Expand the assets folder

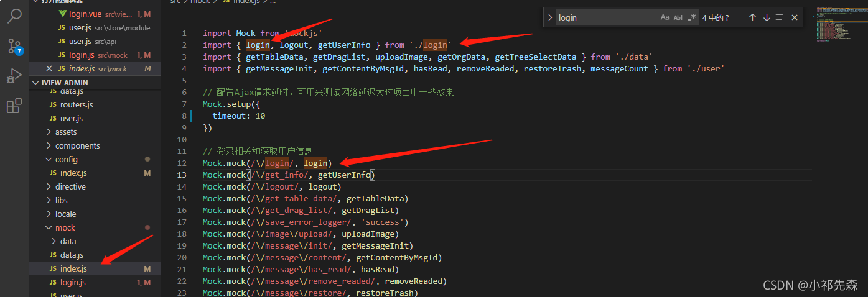95,132
